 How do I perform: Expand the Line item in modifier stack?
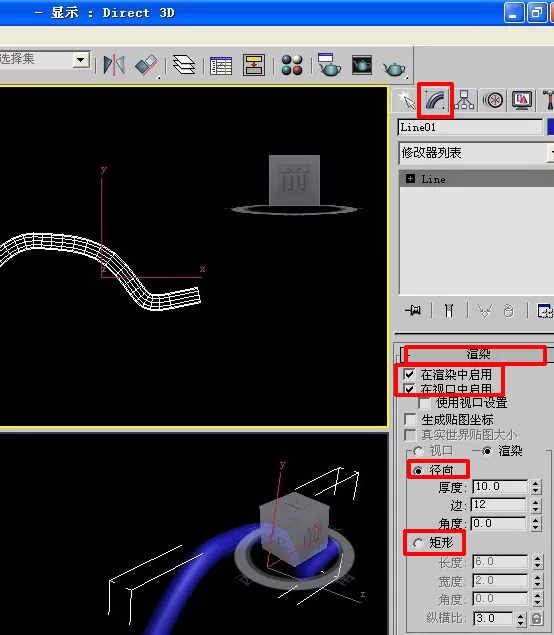point(410,179)
